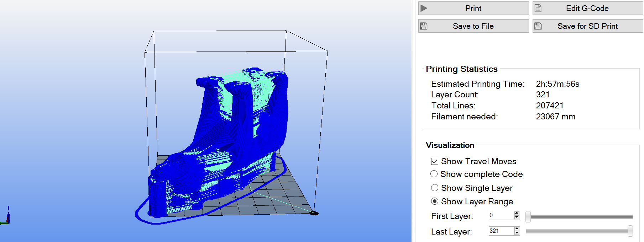Click the black nozzle origin marker on bed
Image resolution: width=644 pixels, height=242 pixels.
click(314, 213)
